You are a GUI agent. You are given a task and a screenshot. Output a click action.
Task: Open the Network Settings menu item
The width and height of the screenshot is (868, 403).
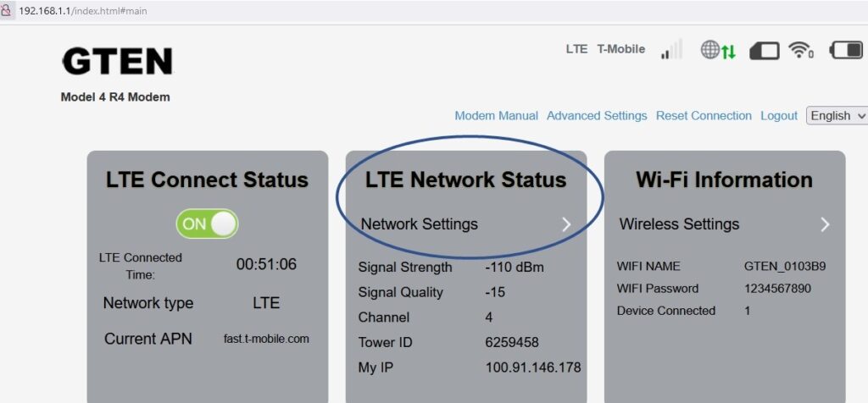(x=420, y=224)
